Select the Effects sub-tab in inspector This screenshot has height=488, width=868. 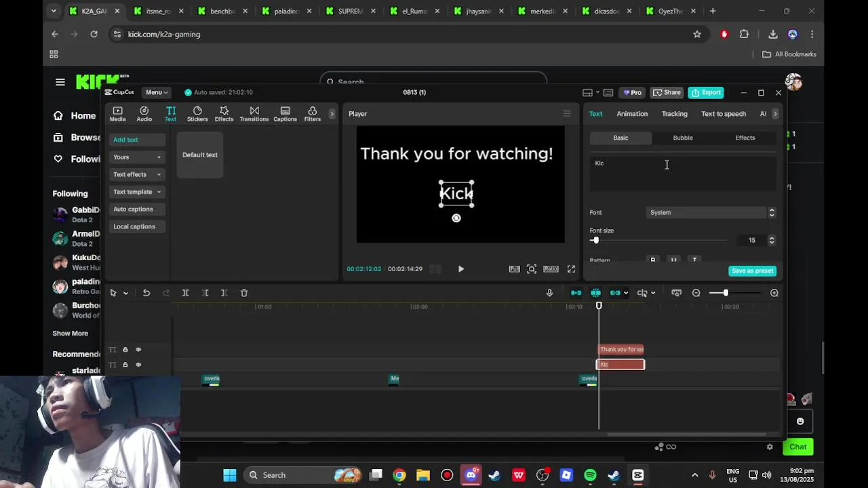[x=745, y=138]
